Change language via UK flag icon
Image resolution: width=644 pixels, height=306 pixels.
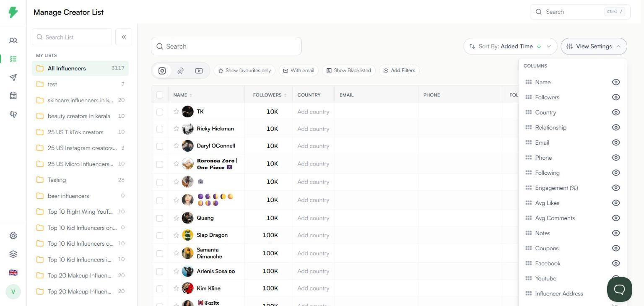[13, 272]
